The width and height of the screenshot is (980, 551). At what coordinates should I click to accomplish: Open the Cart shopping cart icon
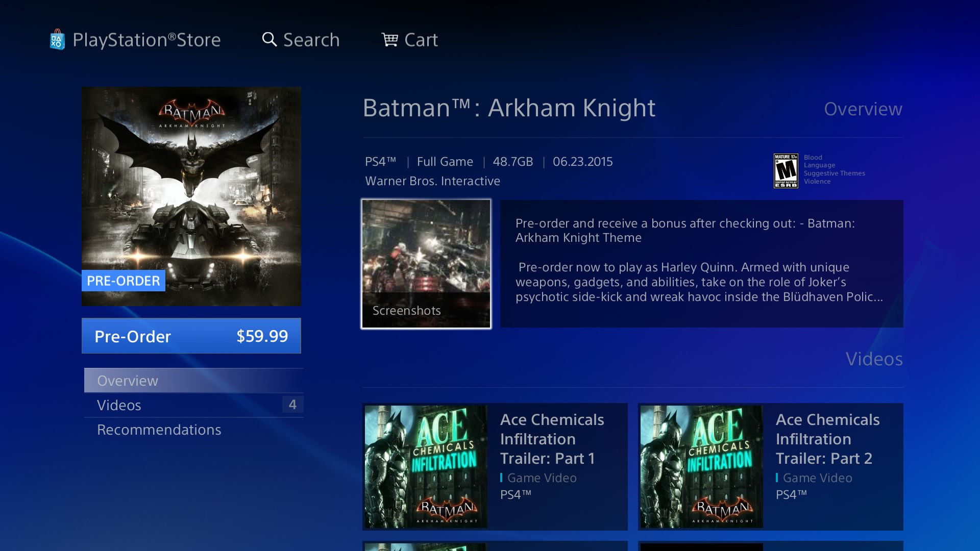pyautogui.click(x=390, y=39)
